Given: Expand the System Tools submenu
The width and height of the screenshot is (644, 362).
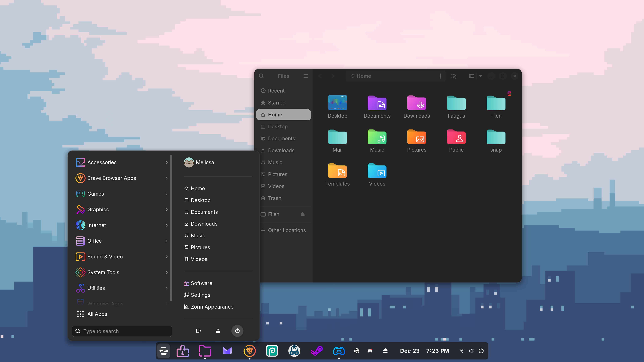Looking at the screenshot, I should pyautogui.click(x=122, y=272).
